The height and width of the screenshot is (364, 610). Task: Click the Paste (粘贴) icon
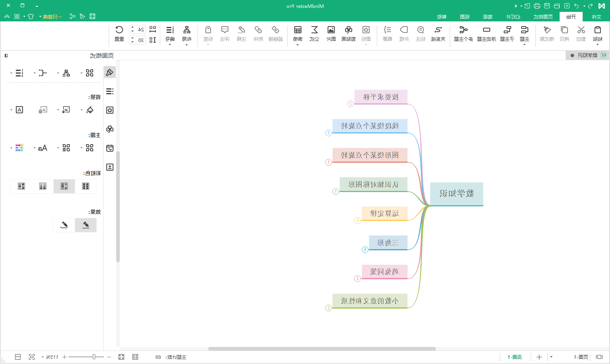[x=597, y=30]
